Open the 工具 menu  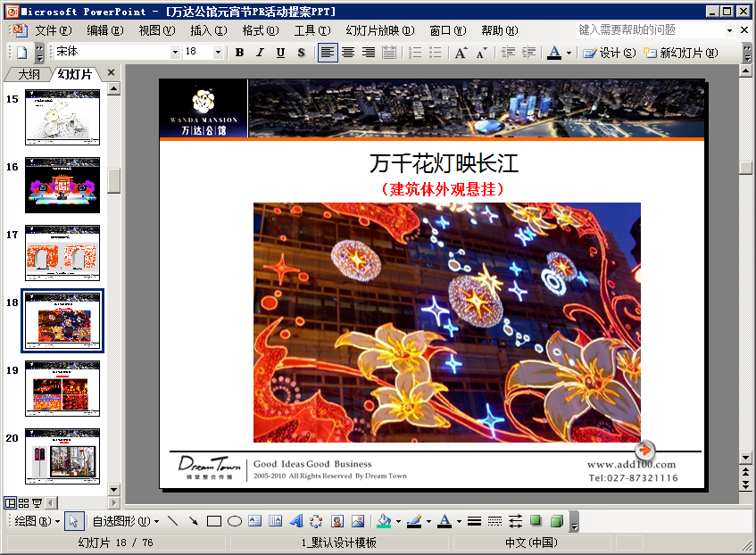click(312, 30)
